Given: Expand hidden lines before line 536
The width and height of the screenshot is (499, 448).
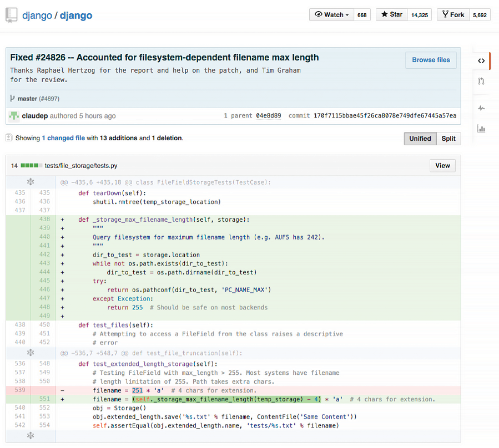Looking at the screenshot, I should point(31,353).
